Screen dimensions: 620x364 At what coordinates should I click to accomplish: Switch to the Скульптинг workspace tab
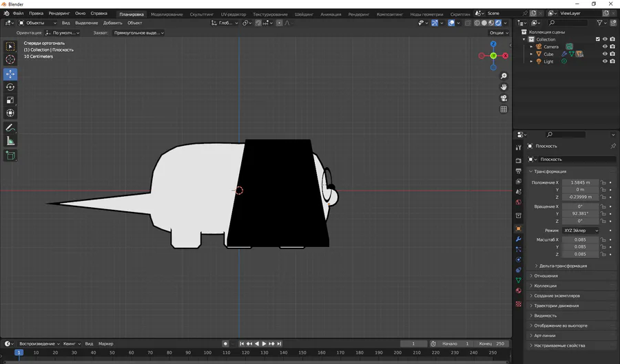click(201, 14)
